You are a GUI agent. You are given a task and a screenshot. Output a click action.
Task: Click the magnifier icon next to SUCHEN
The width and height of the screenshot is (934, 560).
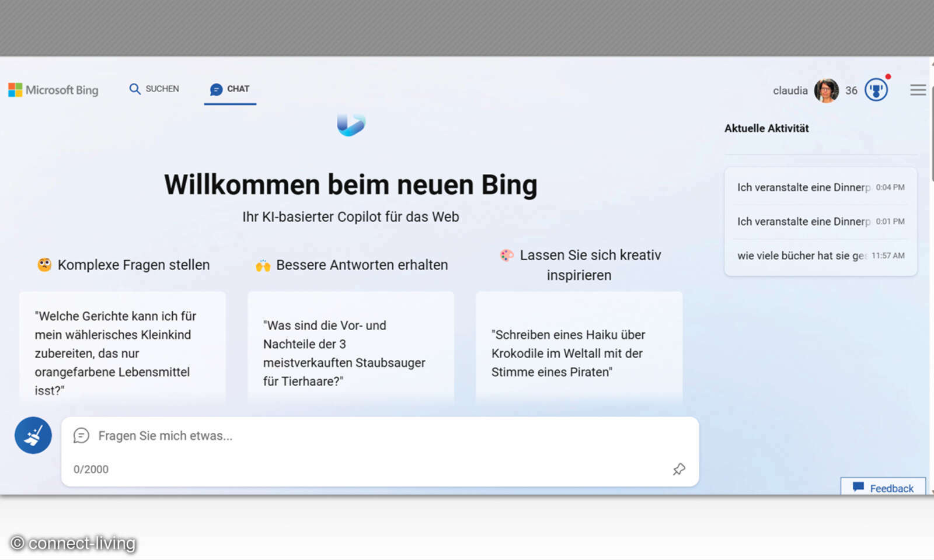(135, 89)
